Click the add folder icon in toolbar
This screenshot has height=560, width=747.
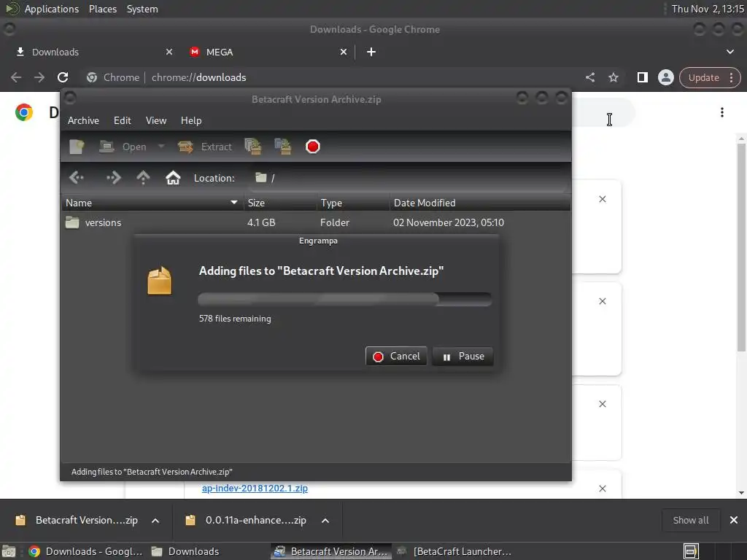click(x=283, y=146)
